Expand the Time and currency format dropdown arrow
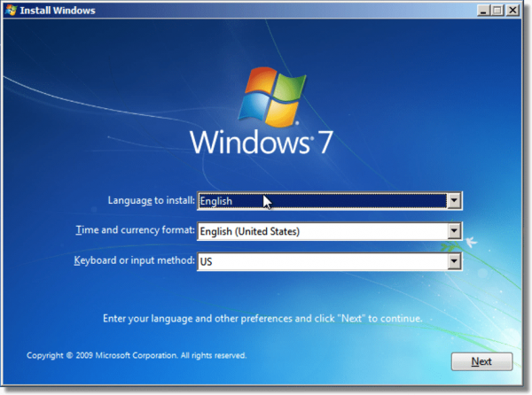Screen dimensions: 532x395 [x=454, y=231]
